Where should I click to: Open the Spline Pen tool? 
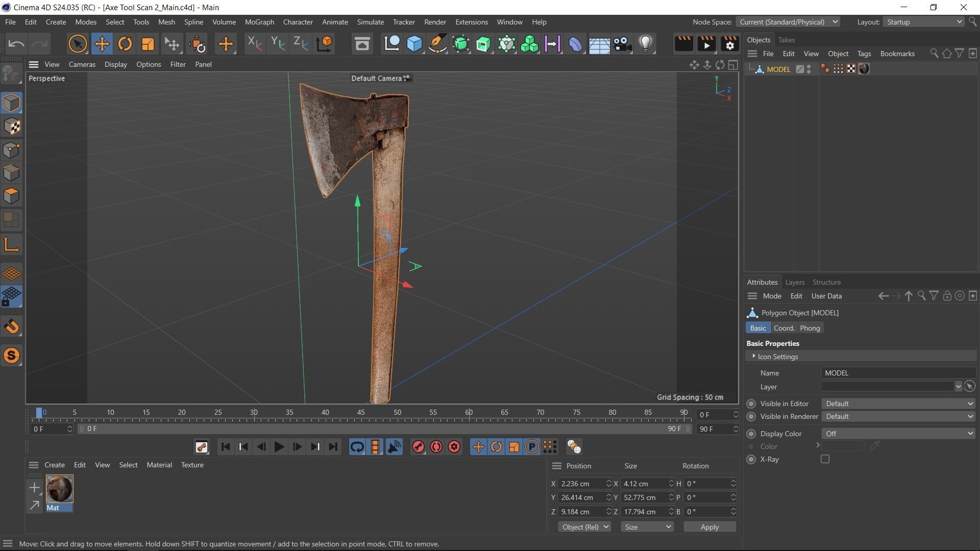coord(437,44)
